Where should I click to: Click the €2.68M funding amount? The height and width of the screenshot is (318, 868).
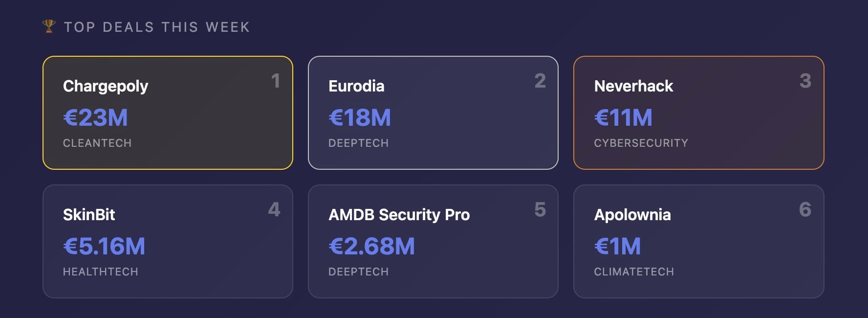[x=371, y=246]
